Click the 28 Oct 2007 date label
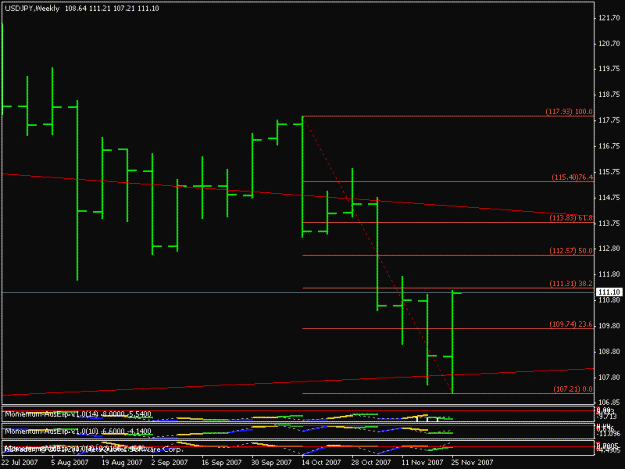 [371, 462]
